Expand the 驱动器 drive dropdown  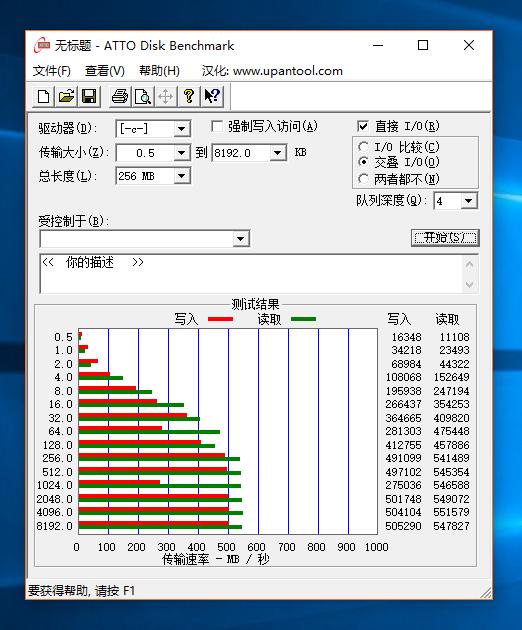(x=182, y=129)
